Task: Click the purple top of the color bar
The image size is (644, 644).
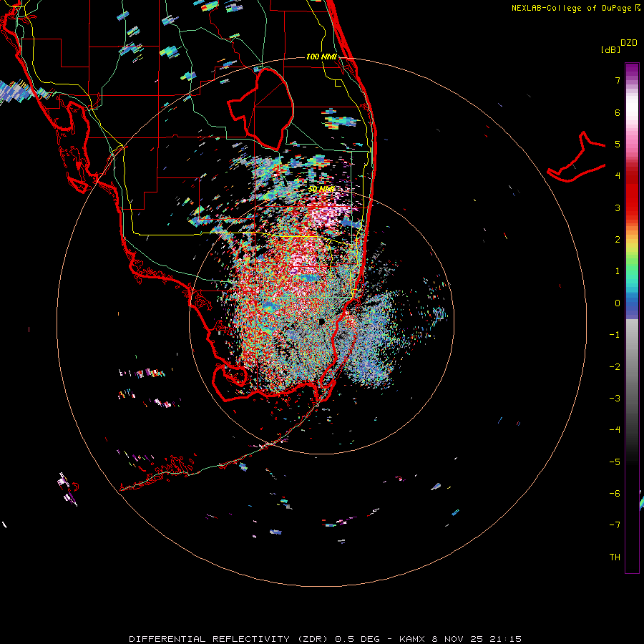Action: click(x=632, y=70)
